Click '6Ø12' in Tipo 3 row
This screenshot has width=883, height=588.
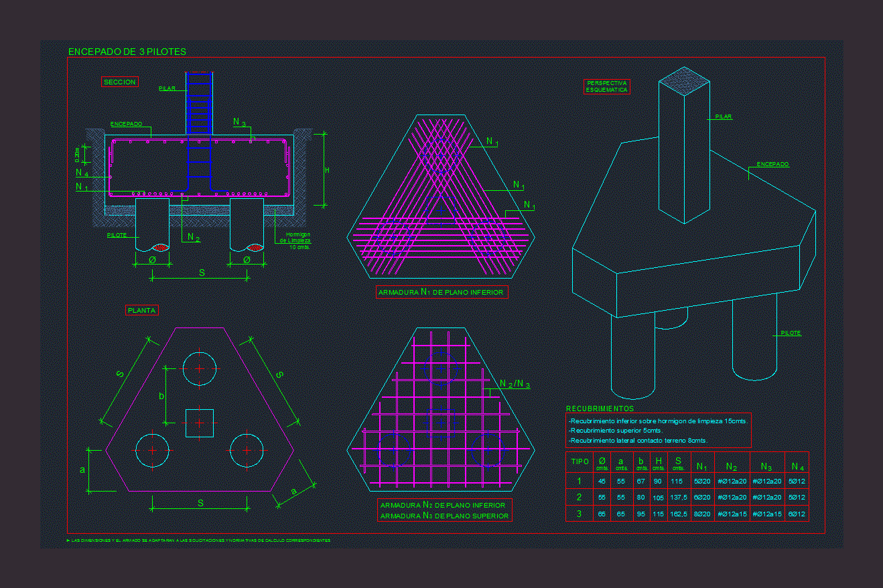click(797, 514)
